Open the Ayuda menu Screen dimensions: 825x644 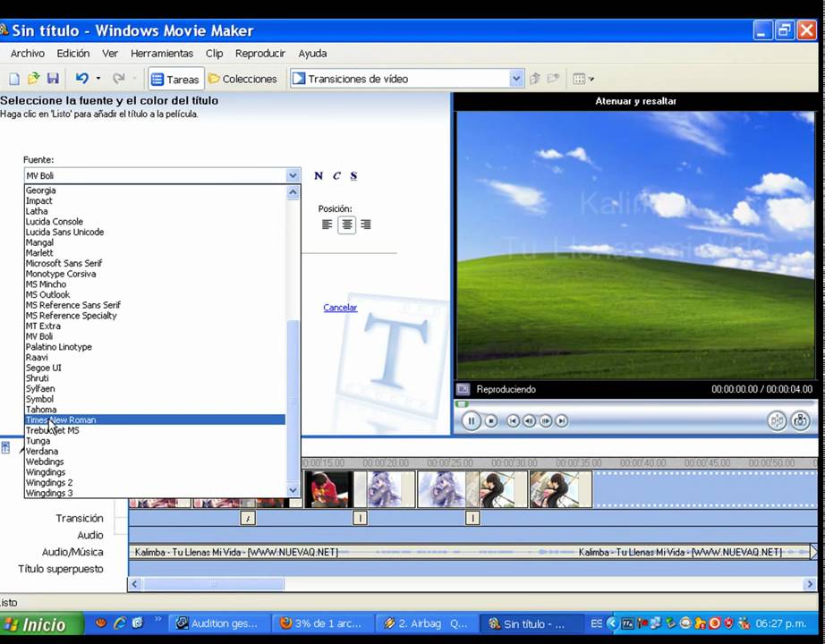[x=312, y=53]
